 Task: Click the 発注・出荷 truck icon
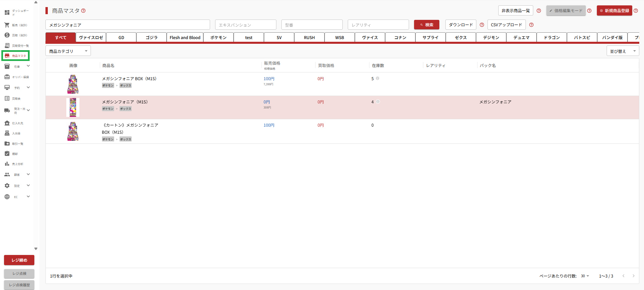click(x=7, y=110)
